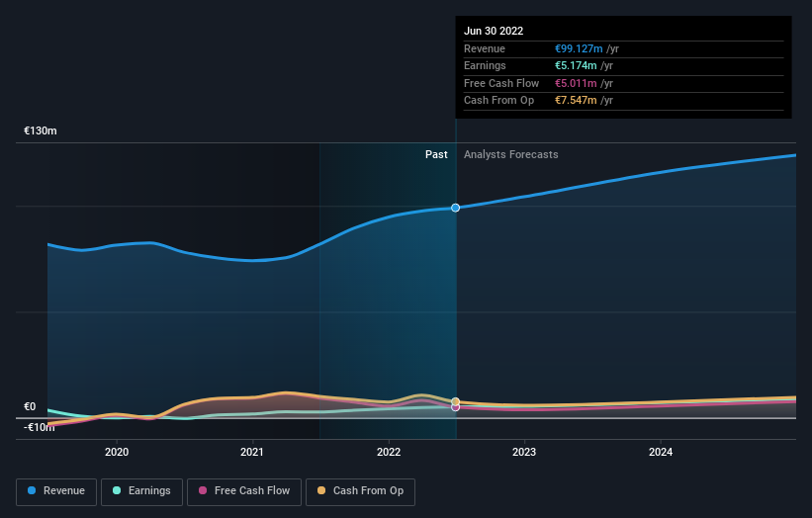Click the blue Revenue legend dot
This screenshot has width=812, height=518.
[32, 490]
